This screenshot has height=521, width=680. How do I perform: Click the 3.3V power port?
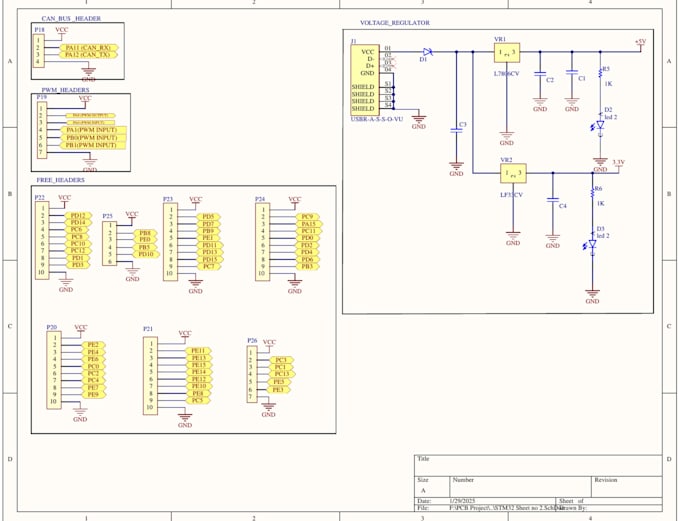coord(618,164)
